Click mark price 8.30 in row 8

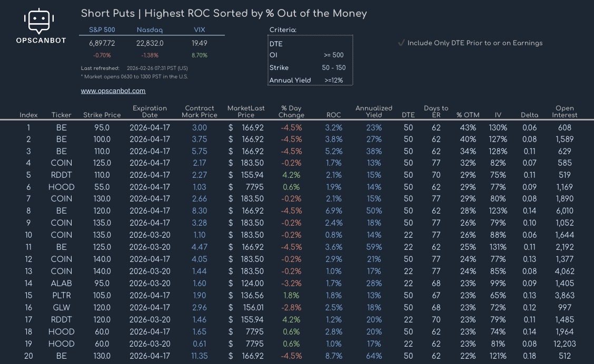[199, 210]
